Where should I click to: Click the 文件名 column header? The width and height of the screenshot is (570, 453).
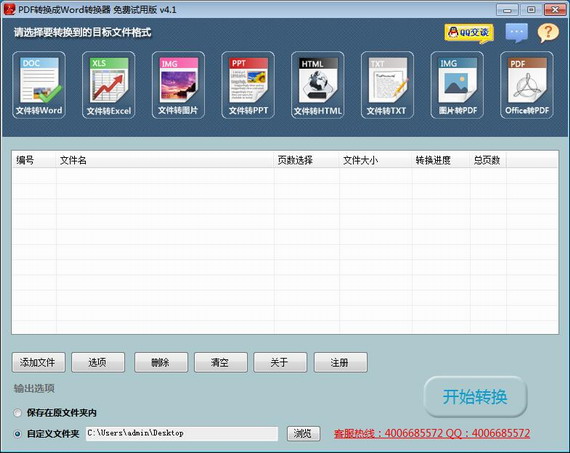165,160
